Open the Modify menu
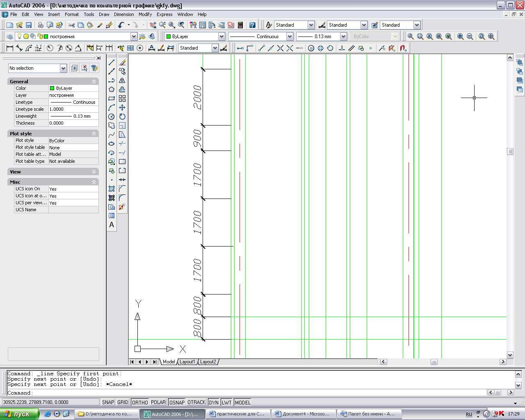Image resolution: width=525 pixels, height=420 pixels. click(x=145, y=14)
